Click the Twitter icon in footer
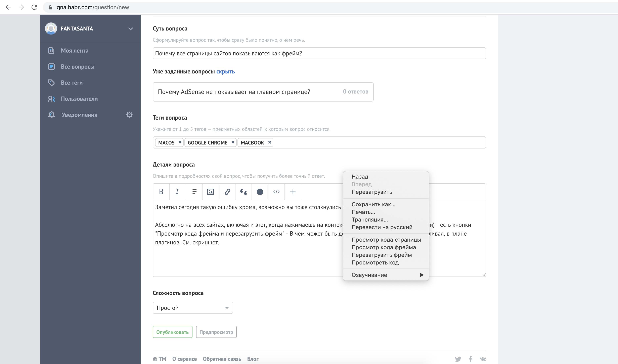The height and width of the screenshot is (364, 618). 458,359
